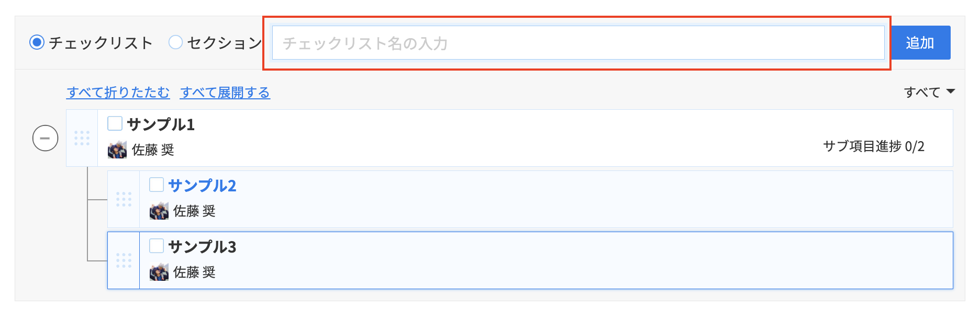Collapse サンプル1 with the minus circle
The height and width of the screenshot is (320, 980).
[x=45, y=138]
